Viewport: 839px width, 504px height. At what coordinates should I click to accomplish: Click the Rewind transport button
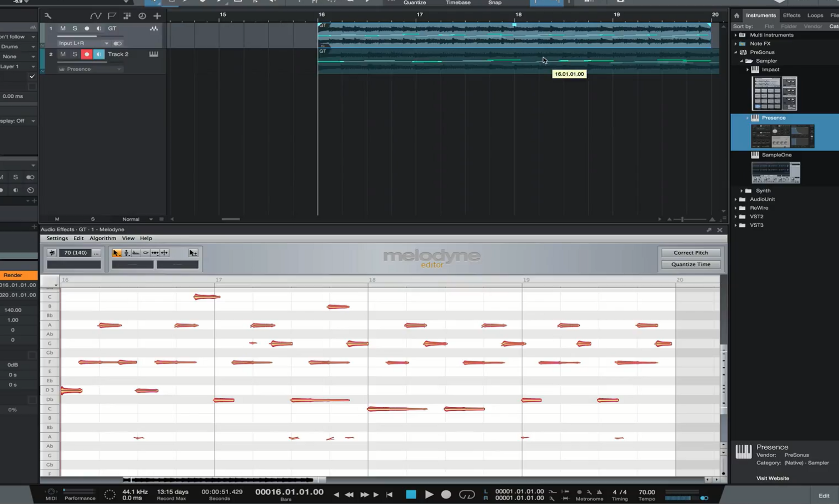pos(349,495)
